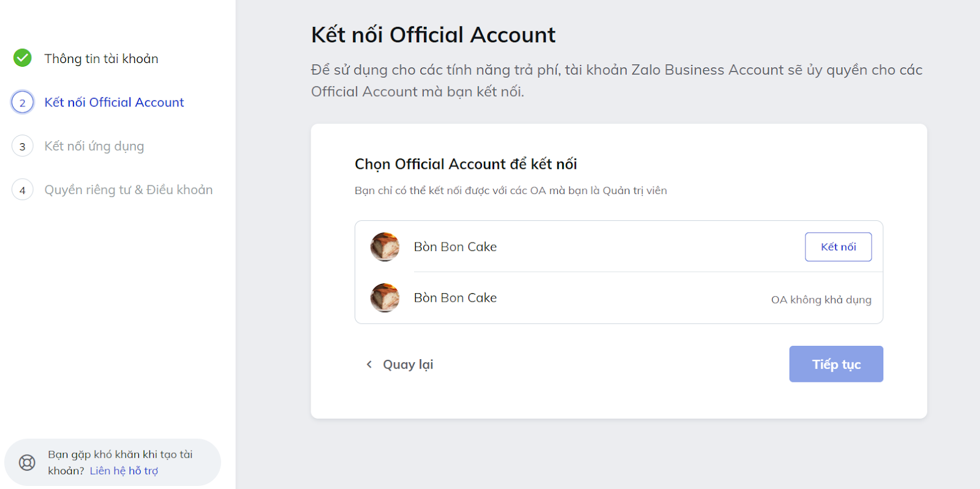Open the Kết nối ứng dụng step
This screenshot has width=980, height=489.
click(x=94, y=146)
